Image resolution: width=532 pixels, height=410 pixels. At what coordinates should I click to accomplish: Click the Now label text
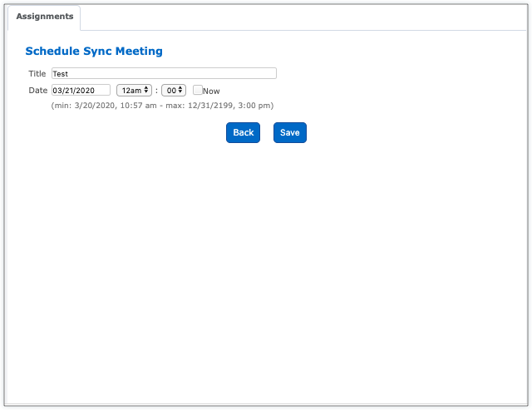(x=211, y=91)
